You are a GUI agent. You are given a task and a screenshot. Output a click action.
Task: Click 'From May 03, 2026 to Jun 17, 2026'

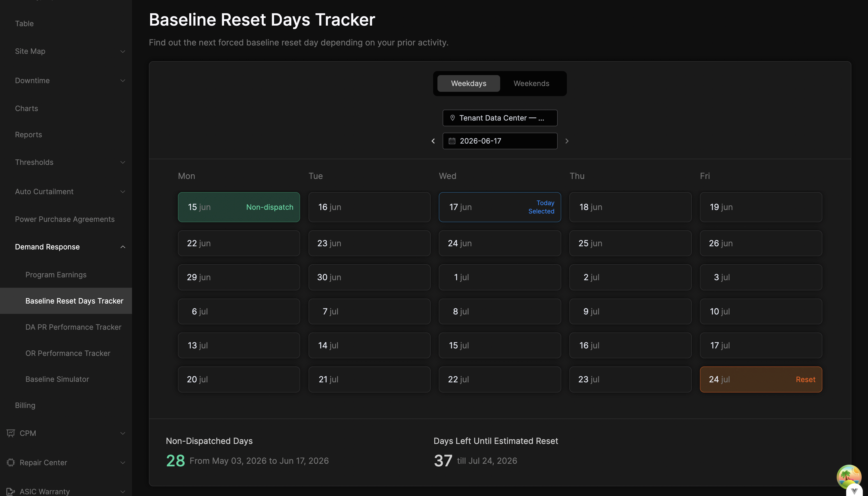[259, 461]
